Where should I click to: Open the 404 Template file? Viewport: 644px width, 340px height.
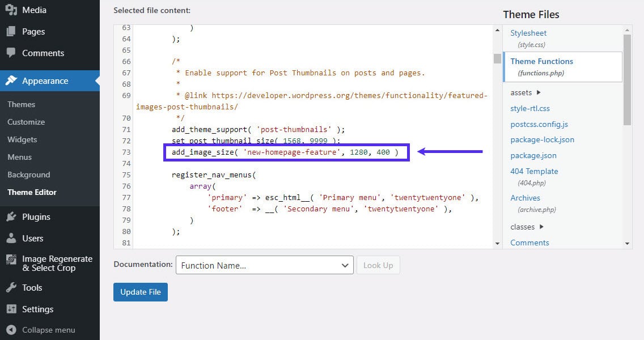tap(534, 171)
